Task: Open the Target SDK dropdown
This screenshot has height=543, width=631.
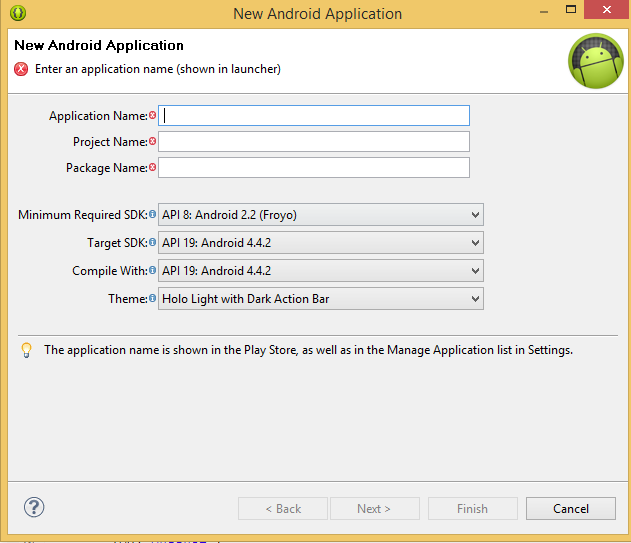Action: (x=321, y=243)
